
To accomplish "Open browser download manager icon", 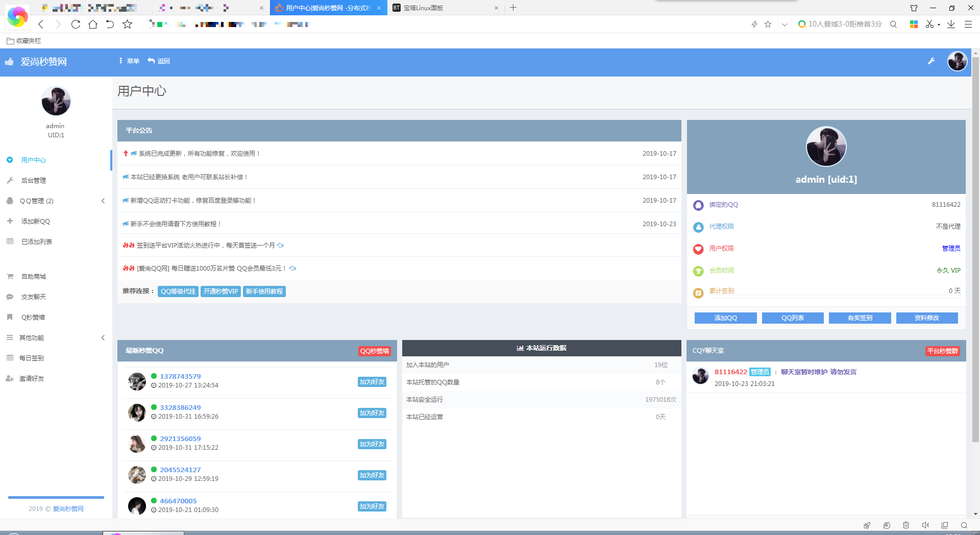I will (x=951, y=24).
